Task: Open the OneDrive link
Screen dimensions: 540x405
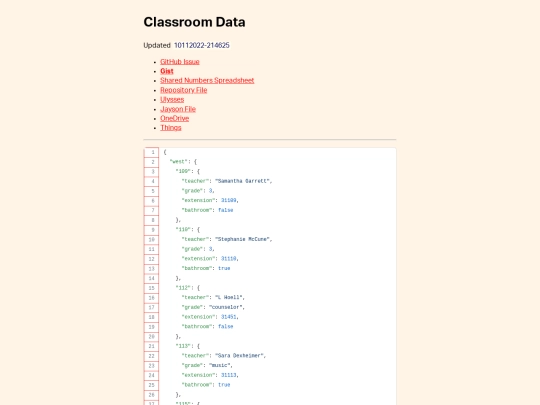Action: 174,118
